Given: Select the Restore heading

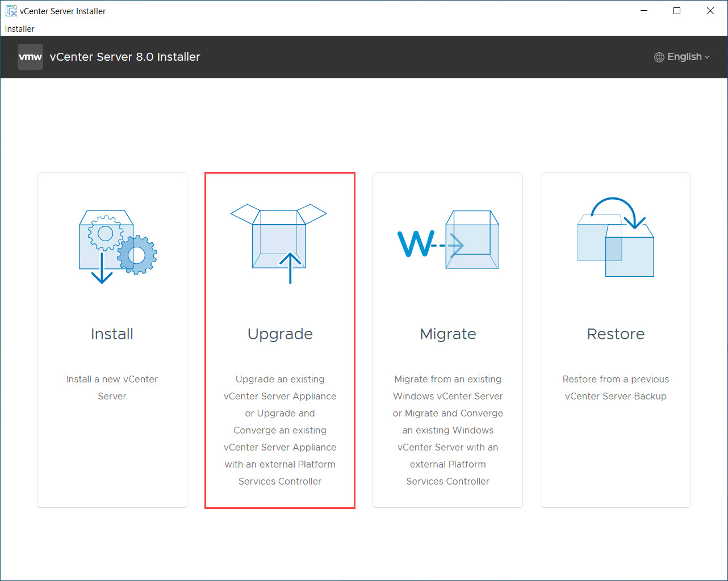Looking at the screenshot, I should point(616,334).
